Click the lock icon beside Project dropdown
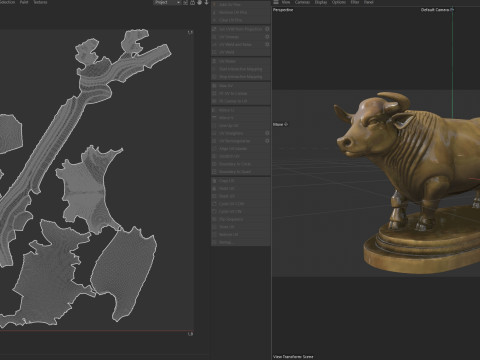 click(192, 2)
